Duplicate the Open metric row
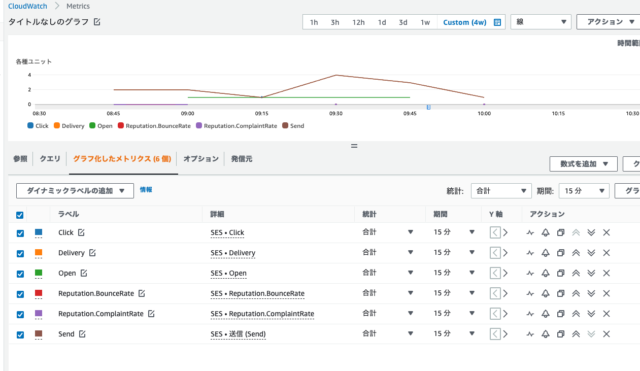 coord(561,273)
